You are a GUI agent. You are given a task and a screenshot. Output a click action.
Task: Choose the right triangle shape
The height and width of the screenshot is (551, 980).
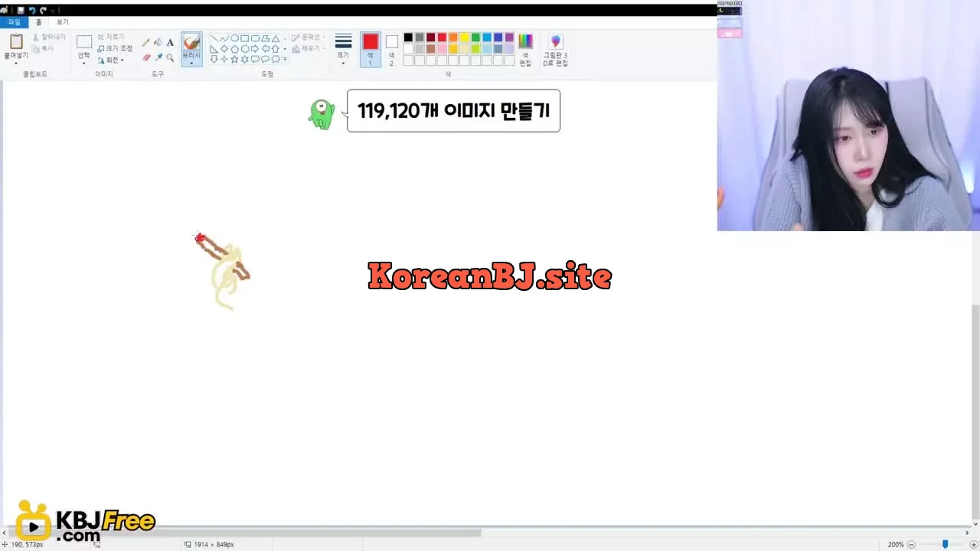click(x=214, y=49)
